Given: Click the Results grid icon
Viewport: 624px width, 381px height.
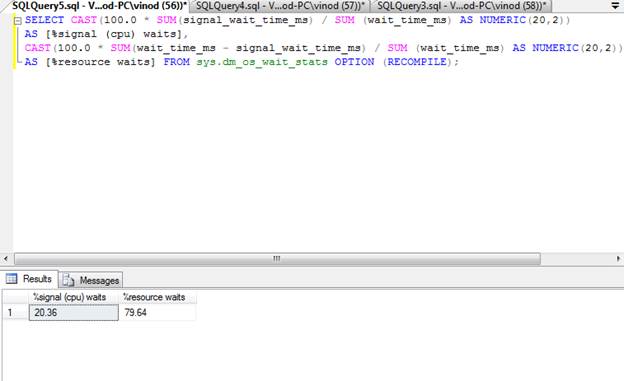Looking at the screenshot, I should pyautogui.click(x=12, y=279).
